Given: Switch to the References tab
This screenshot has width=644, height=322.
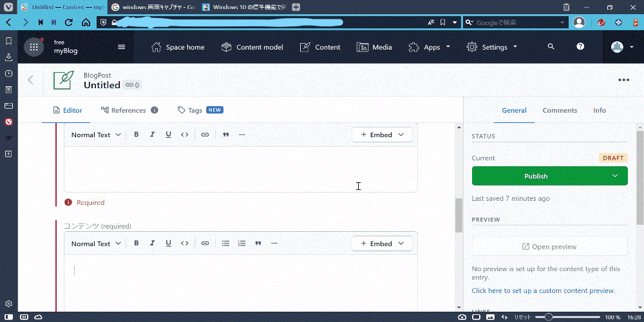Looking at the screenshot, I should (123, 110).
